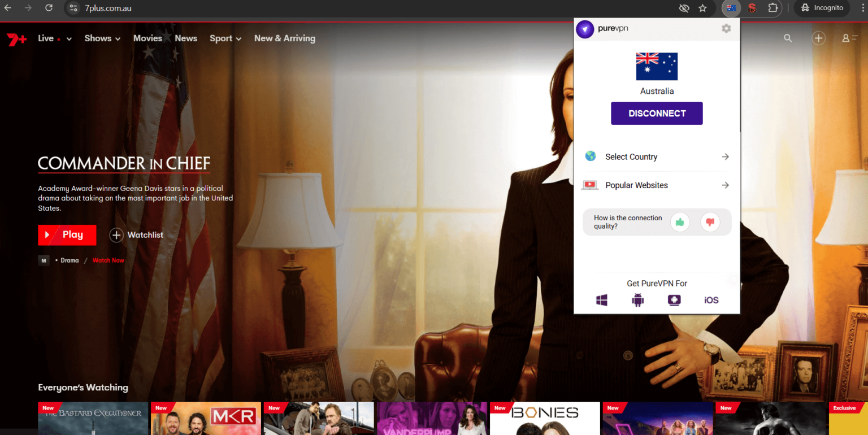The image size is (868, 435).
Task: Open the 7plus search magnifier icon
Action: tap(788, 38)
